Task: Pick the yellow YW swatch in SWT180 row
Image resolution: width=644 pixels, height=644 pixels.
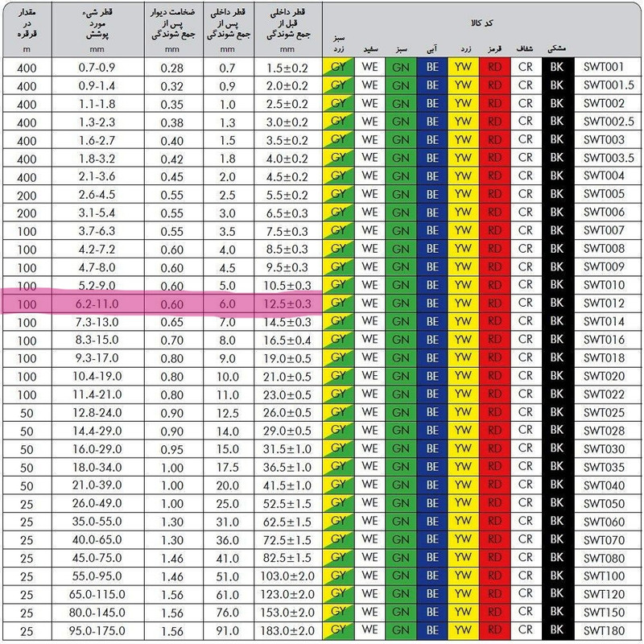Action: (463, 630)
